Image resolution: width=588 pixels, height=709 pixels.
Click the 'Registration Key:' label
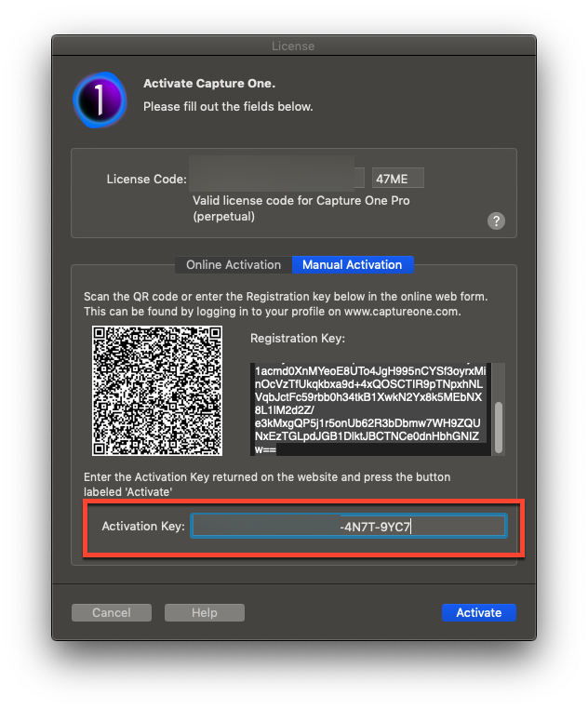click(x=297, y=339)
